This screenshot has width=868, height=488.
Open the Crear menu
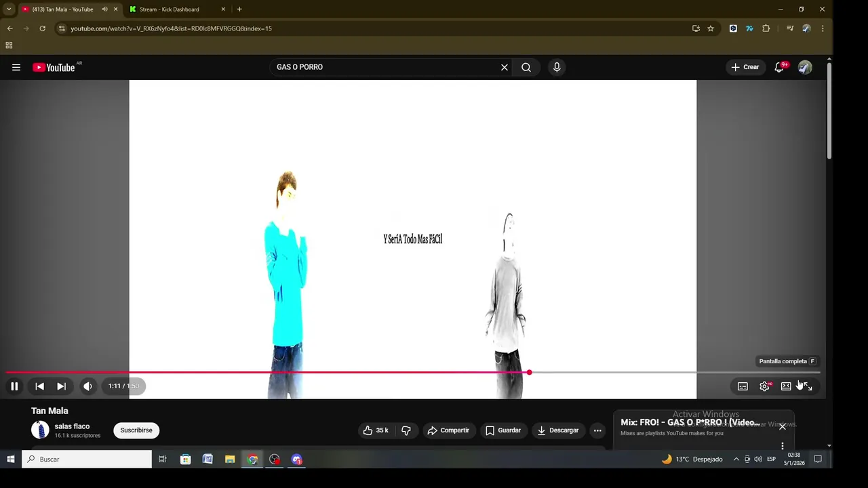745,67
